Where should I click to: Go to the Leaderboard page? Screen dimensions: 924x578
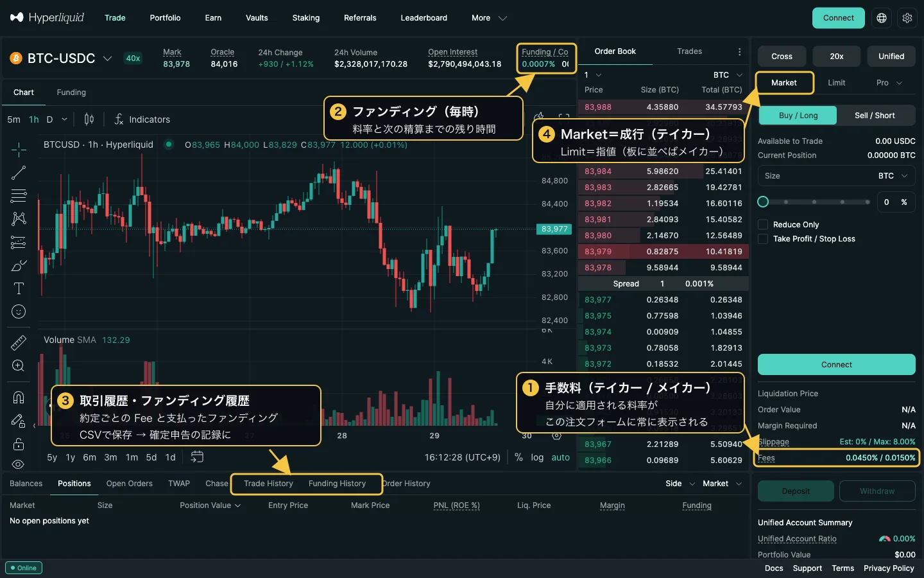[424, 18]
